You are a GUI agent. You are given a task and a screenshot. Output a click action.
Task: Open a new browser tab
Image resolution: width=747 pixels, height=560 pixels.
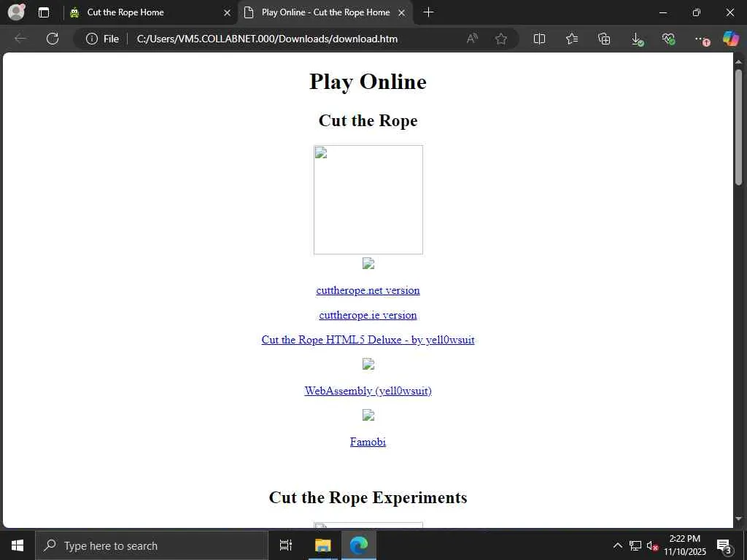(428, 12)
